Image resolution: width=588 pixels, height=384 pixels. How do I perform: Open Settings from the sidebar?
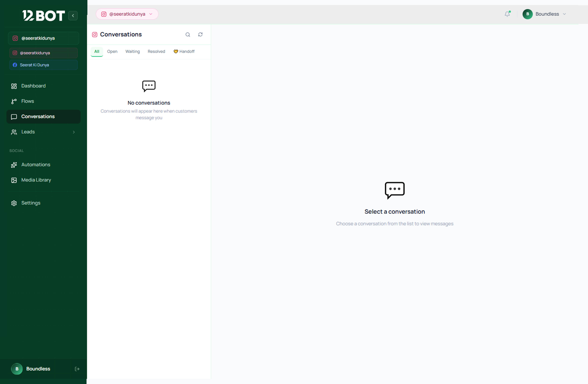(43, 203)
